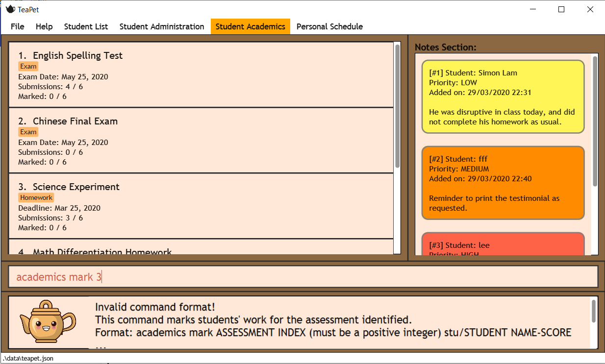Click Deadline: Mar 25, 2020 text
This screenshot has height=364, width=605.
point(59,208)
